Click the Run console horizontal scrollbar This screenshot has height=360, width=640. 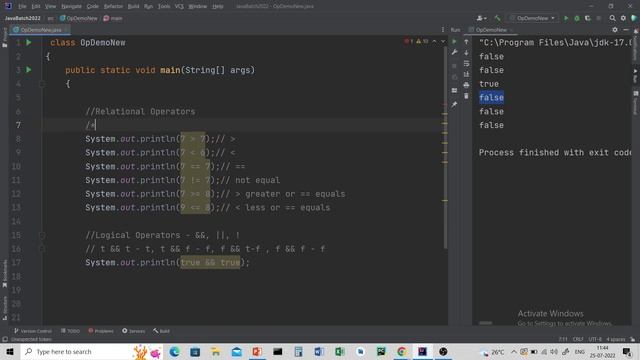(x=485, y=323)
